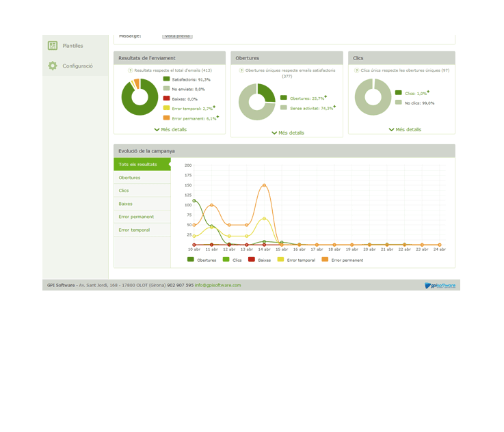504x432 pixels.
Task: Open the Configuració gear icon
Action: 53,66
